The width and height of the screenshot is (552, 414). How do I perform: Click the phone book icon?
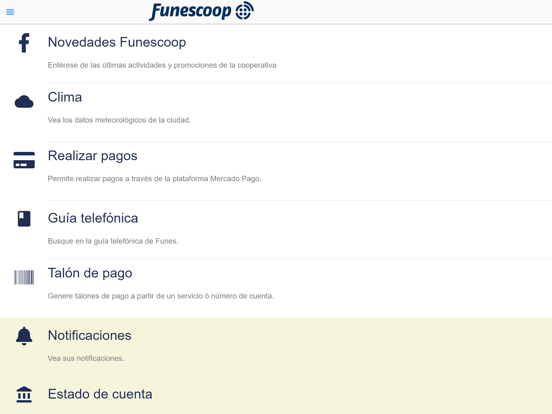click(24, 219)
